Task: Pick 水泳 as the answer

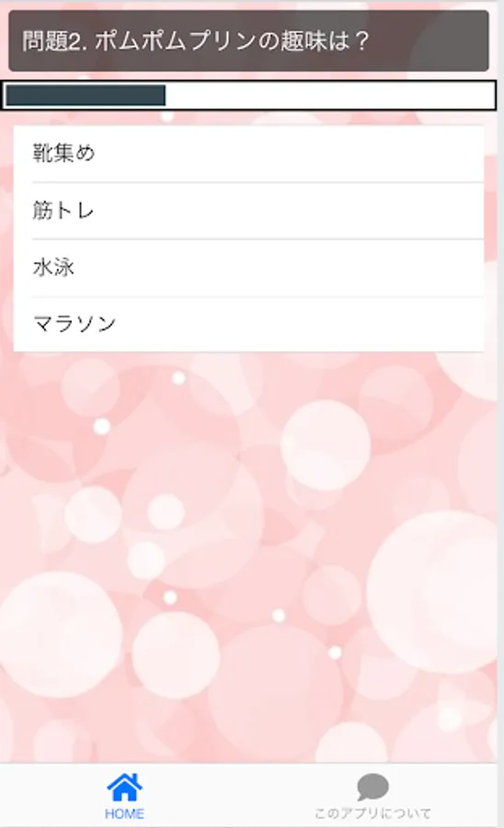Action: [248, 268]
